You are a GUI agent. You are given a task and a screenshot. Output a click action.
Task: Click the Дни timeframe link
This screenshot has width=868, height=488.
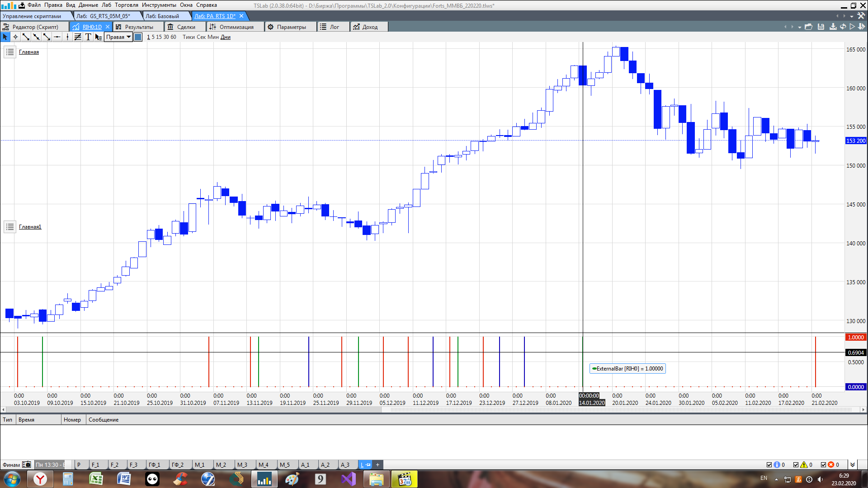(226, 37)
